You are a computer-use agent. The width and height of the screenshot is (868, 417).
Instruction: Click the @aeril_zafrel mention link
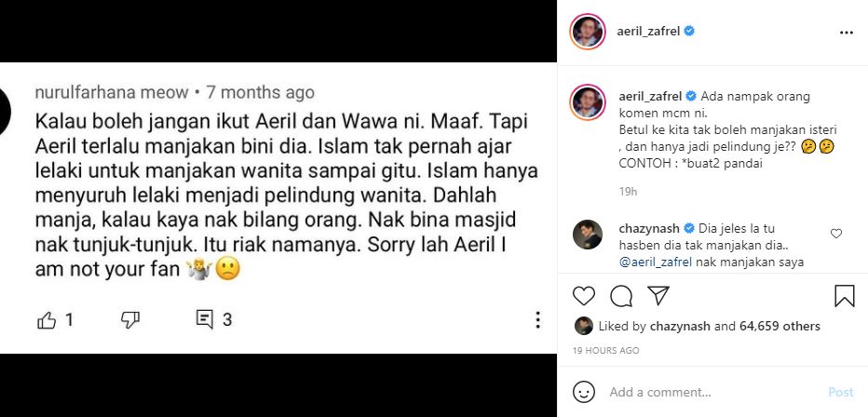(x=656, y=262)
